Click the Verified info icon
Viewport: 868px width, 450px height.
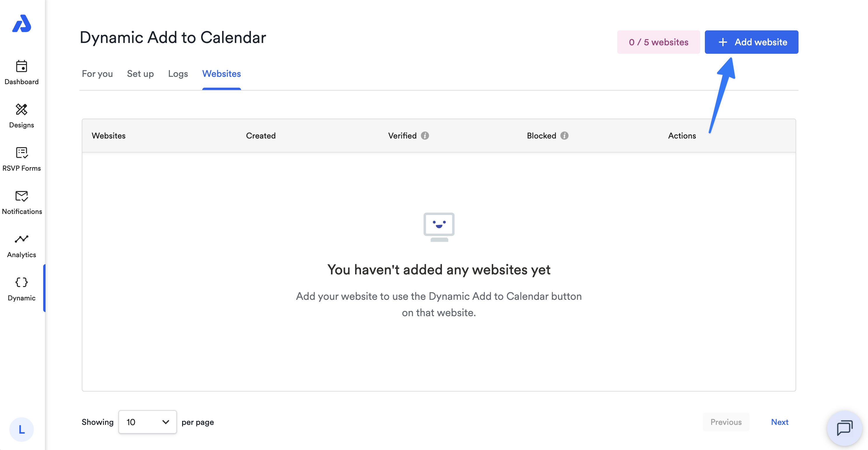coord(425,136)
